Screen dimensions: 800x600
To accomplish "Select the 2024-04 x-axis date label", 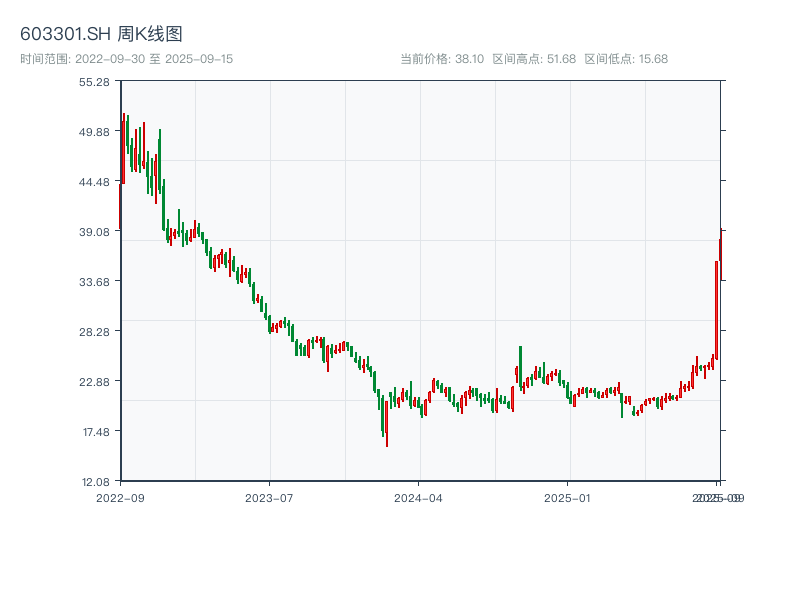I will click(419, 497).
